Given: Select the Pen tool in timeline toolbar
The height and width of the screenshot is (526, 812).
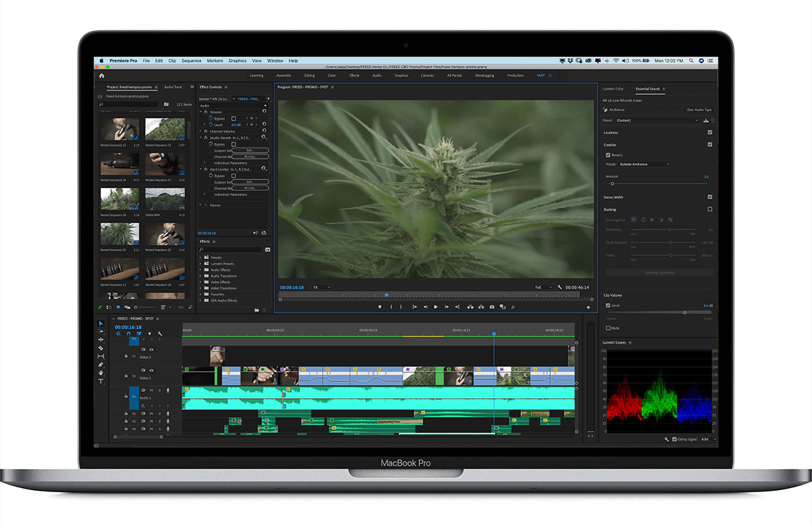Looking at the screenshot, I should (101, 365).
